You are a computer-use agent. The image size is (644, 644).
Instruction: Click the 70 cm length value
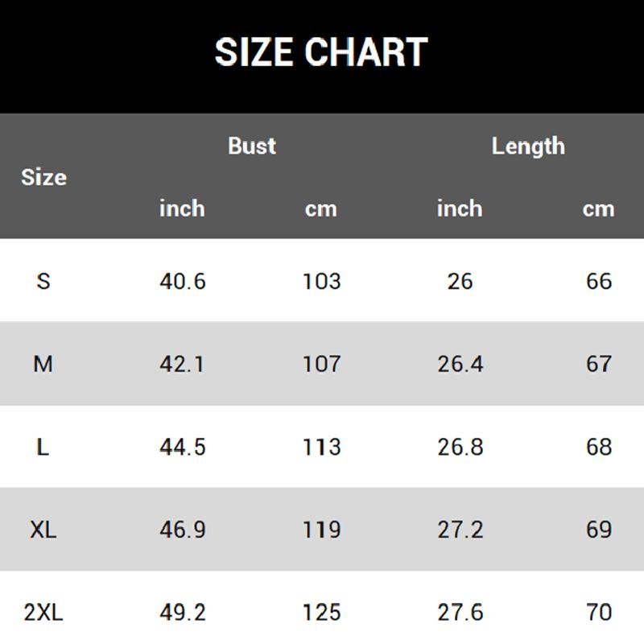599,613
